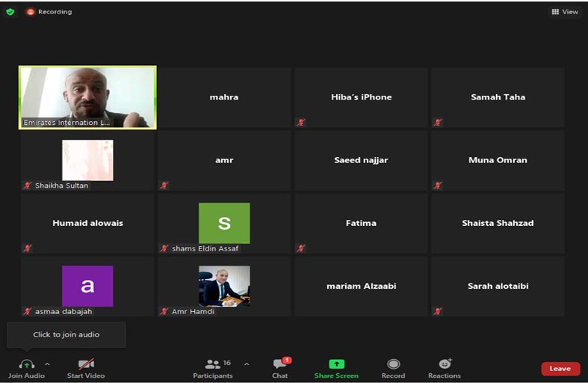Click the green Share Screen icon

click(x=336, y=364)
